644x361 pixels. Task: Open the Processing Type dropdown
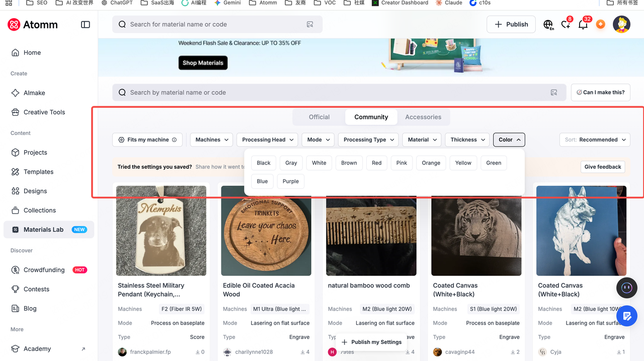point(369,140)
